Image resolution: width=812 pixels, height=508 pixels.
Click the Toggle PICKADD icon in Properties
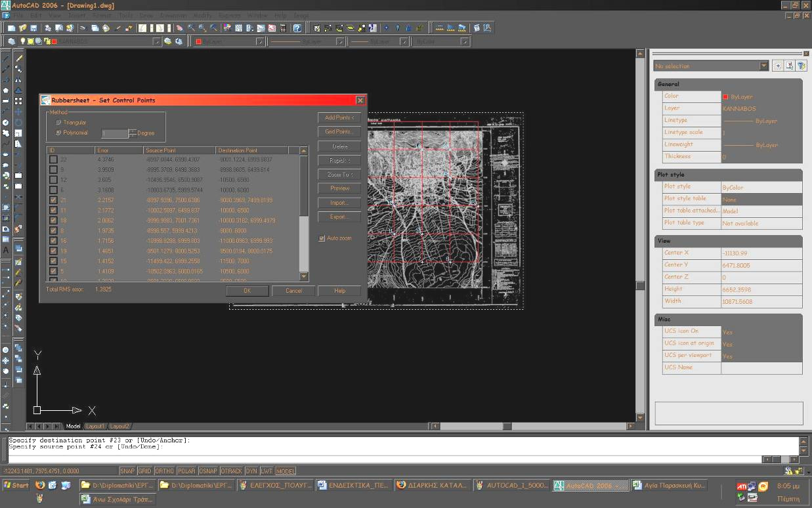point(778,66)
